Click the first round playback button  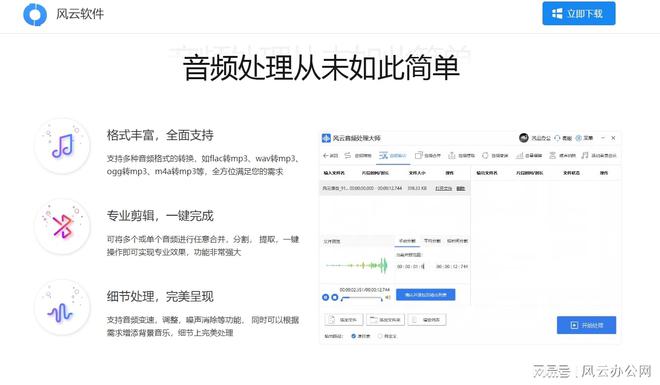click(325, 297)
